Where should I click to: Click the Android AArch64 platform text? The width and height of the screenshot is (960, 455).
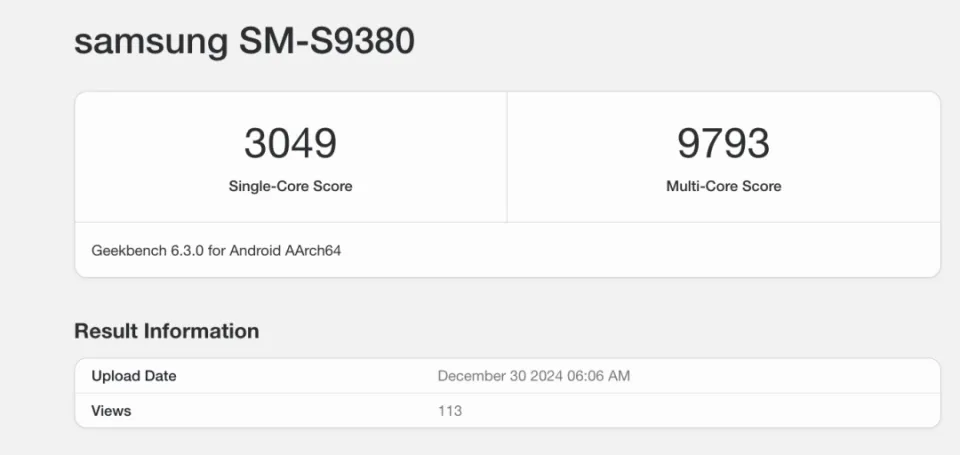286,250
